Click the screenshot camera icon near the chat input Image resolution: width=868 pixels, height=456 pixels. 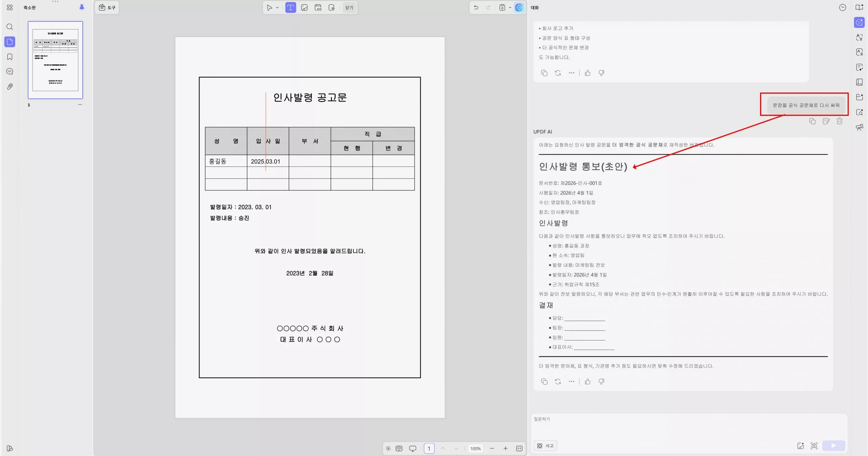pyautogui.click(x=814, y=446)
